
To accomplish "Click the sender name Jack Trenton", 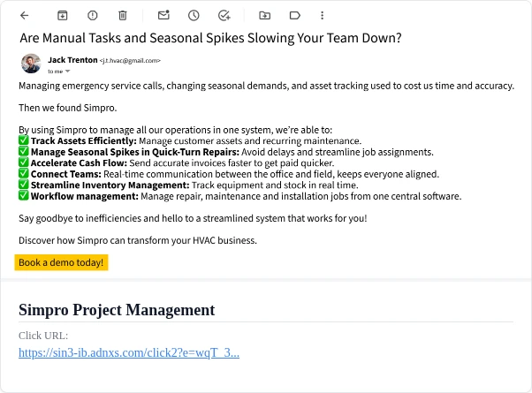I will (x=72, y=60).
